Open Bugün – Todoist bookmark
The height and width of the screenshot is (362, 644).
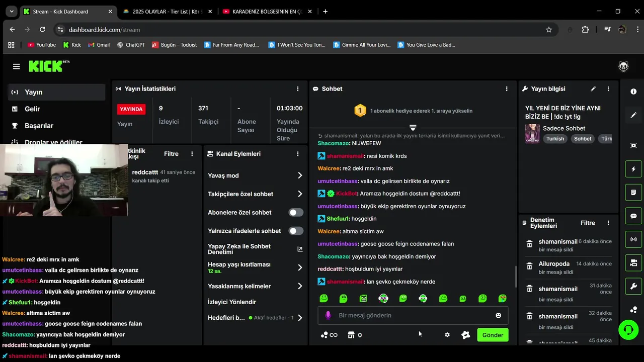click(x=174, y=45)
